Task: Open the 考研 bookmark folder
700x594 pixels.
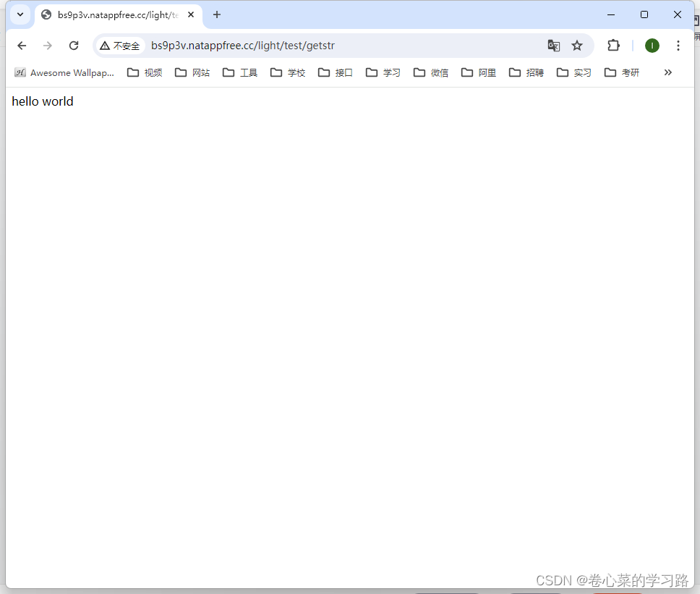Action: [x=623, y=73]
